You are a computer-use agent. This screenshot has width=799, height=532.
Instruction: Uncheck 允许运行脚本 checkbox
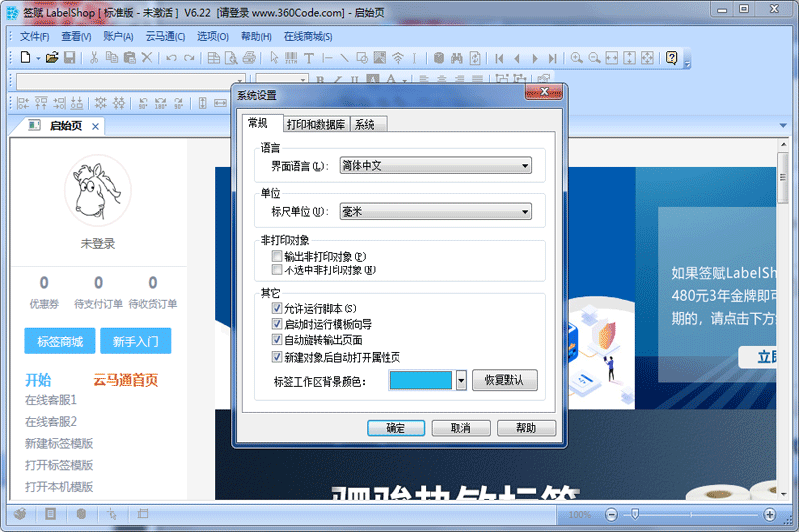pos(277,308)
